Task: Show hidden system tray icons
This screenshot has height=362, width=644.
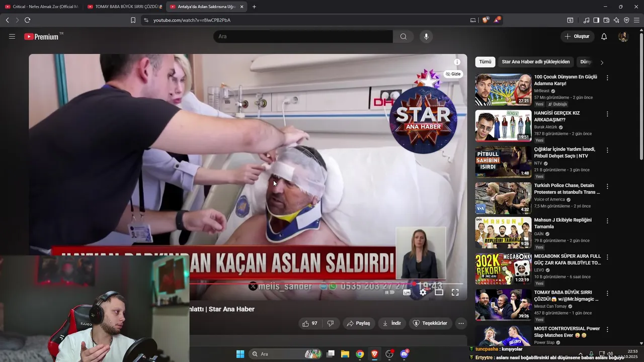Action: (581, 354)
